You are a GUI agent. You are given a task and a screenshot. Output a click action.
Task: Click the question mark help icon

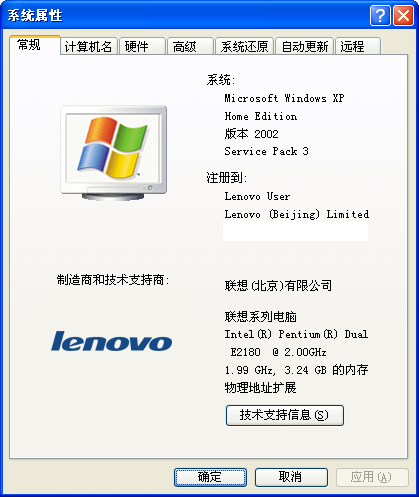point(380,15)
